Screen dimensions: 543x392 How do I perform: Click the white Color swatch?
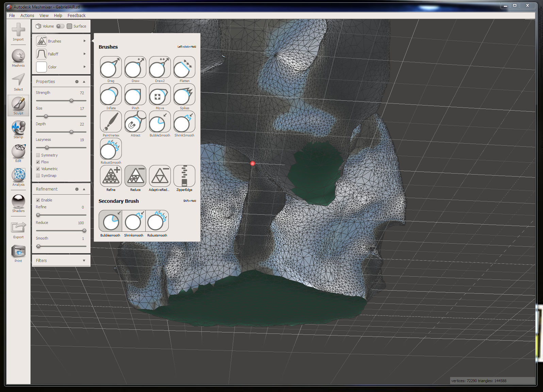point(42,67)
